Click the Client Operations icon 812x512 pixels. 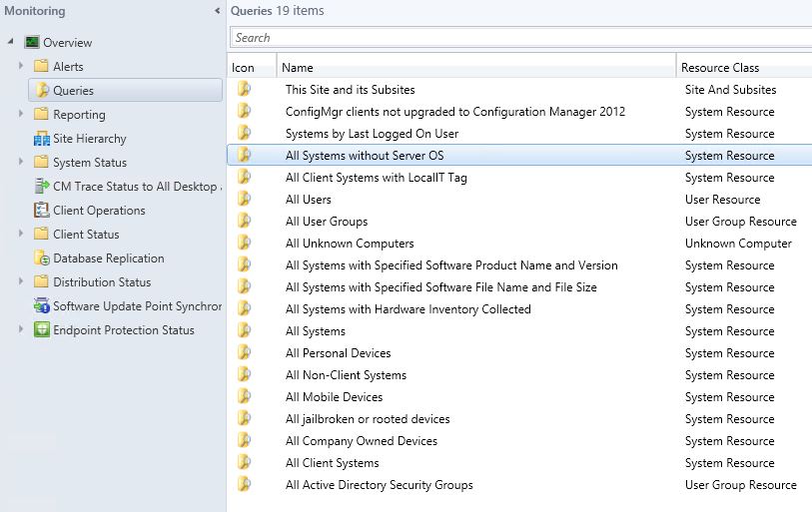click(x=41, y=211)
